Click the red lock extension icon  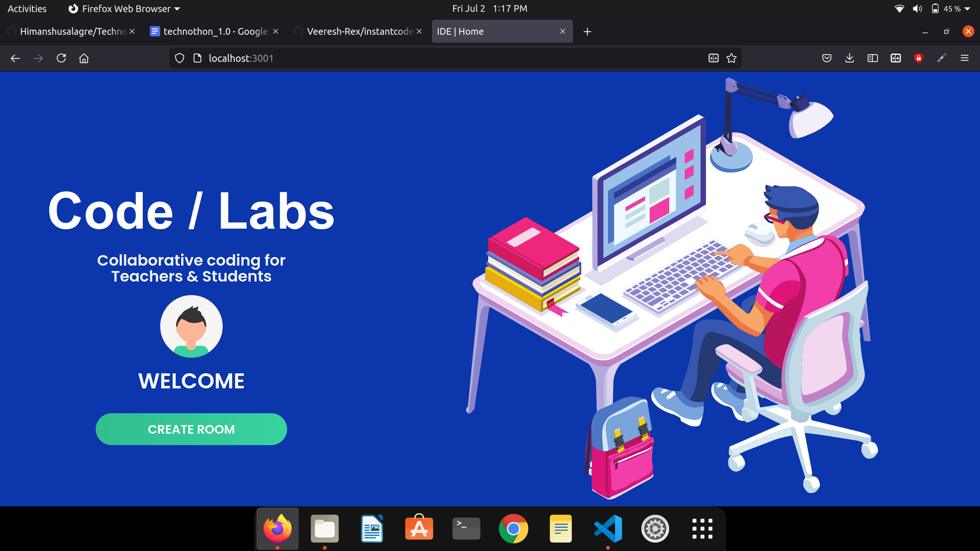point(919,58)
